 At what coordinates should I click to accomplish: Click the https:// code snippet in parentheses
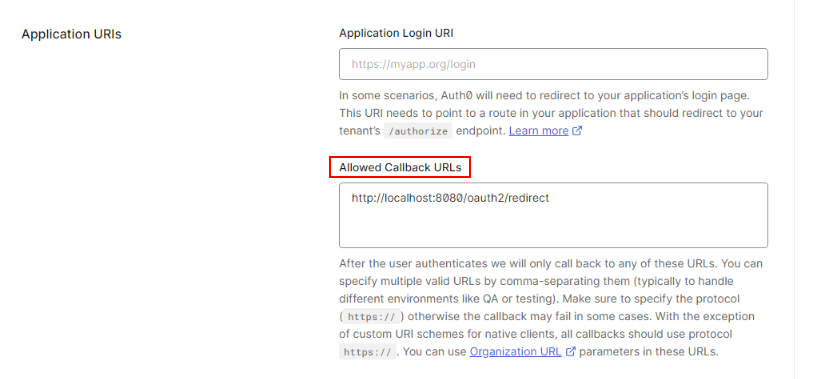point(372,317)
